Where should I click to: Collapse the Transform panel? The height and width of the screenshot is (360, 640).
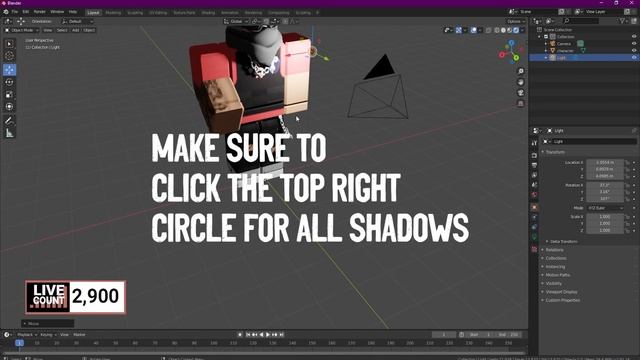(x=555, y=152)
